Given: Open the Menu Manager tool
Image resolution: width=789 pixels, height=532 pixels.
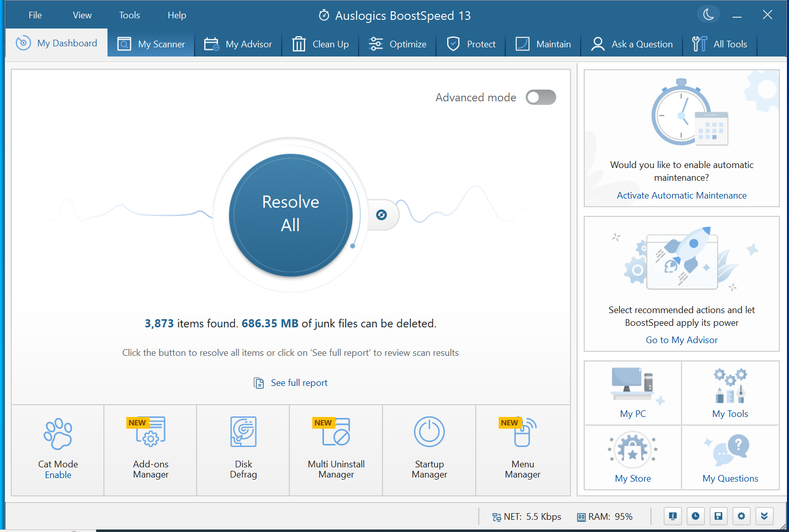Looking at the screenshot, I should tap(523, 450).
